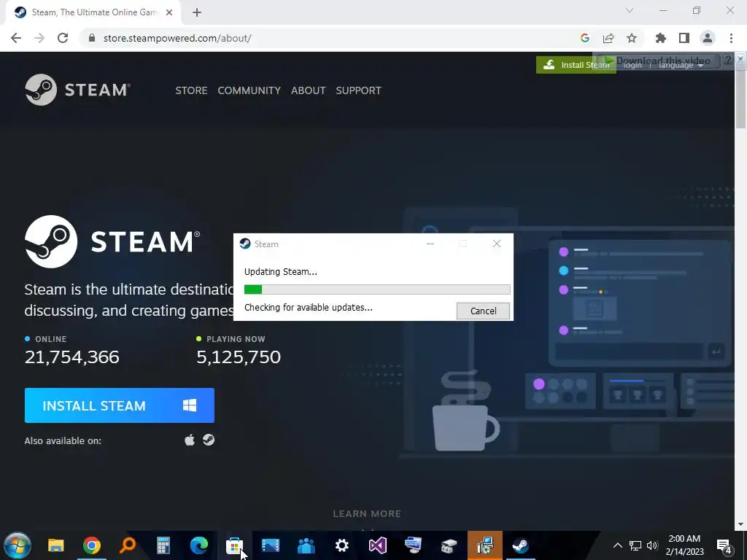Close the Download this video overlay

pyautogui.click(x=740, y=59)
